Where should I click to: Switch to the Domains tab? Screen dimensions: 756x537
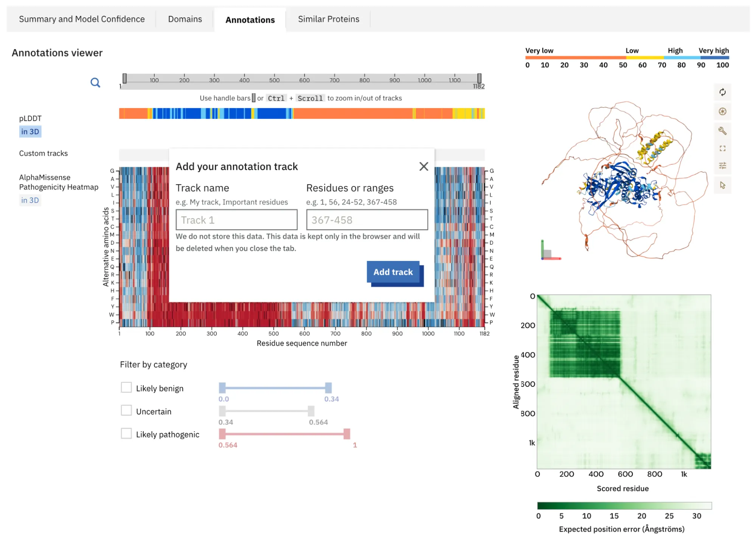coord(185,19)
